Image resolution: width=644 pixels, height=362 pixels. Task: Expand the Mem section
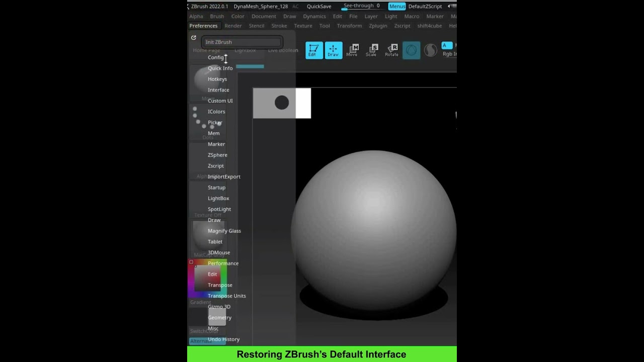214,133
